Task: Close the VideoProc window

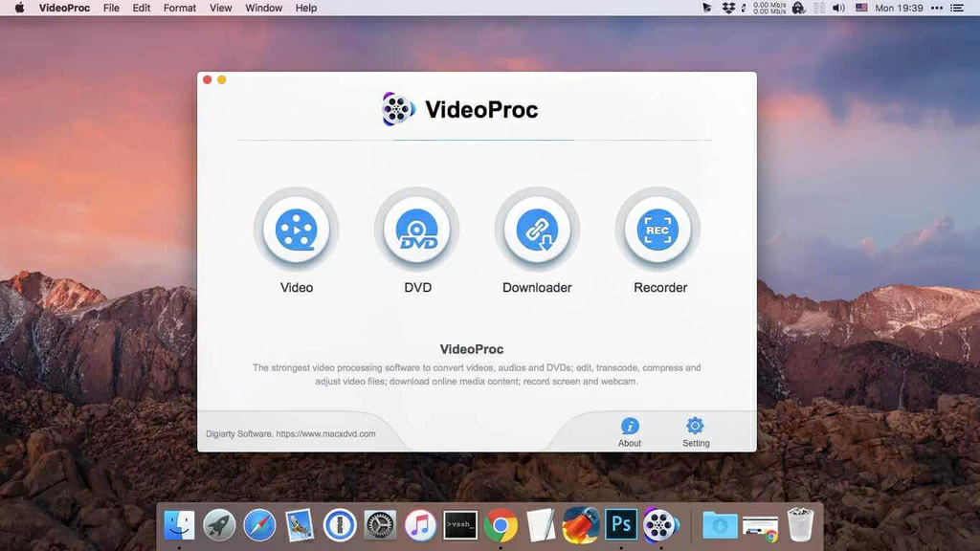Action: 208,79
